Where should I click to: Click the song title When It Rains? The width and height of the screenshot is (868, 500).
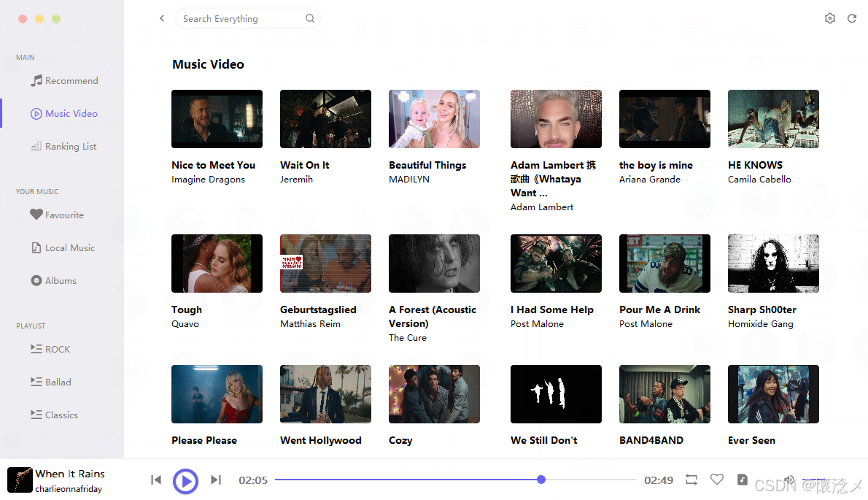[x=70, y=474]
